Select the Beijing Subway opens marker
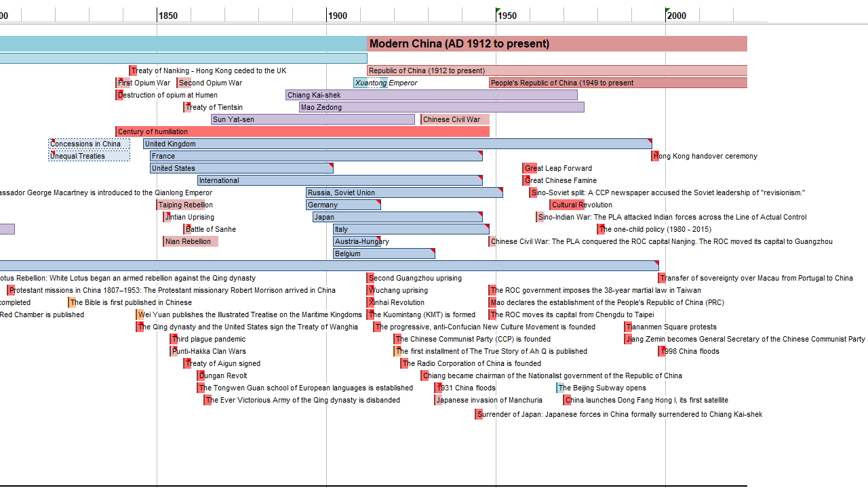 (559, 388)
